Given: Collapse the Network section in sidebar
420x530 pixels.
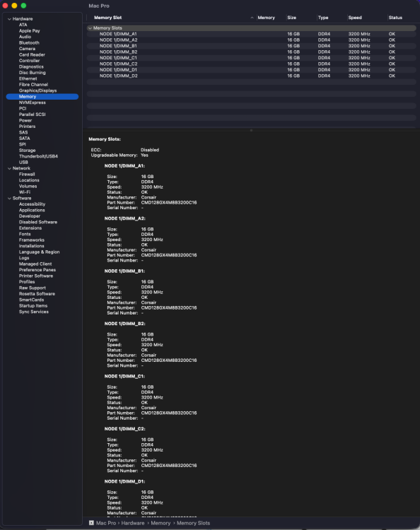Looking at the screenshot, I should pyautogui.click(x=9, y=168).
